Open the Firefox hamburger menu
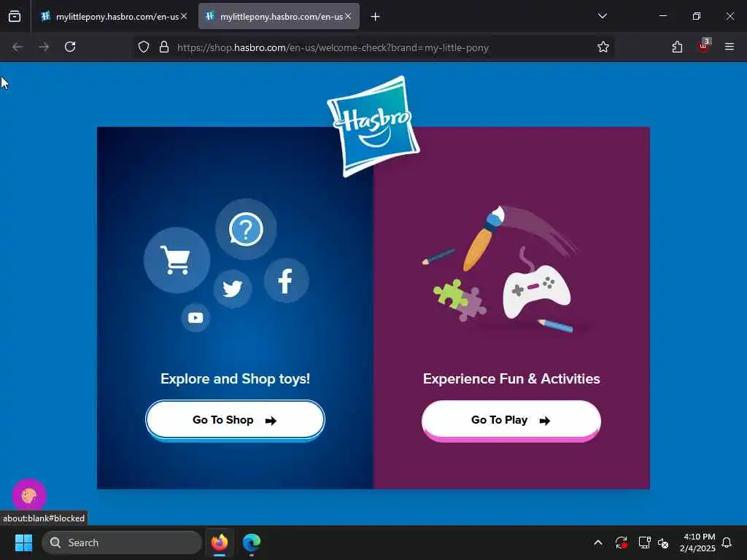The width and height of the screenshot is (747, 560). tap(729, 47)
